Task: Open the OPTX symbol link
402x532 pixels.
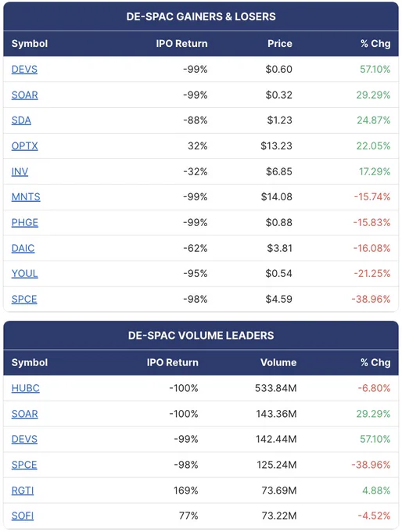Action: click(25, 146)
